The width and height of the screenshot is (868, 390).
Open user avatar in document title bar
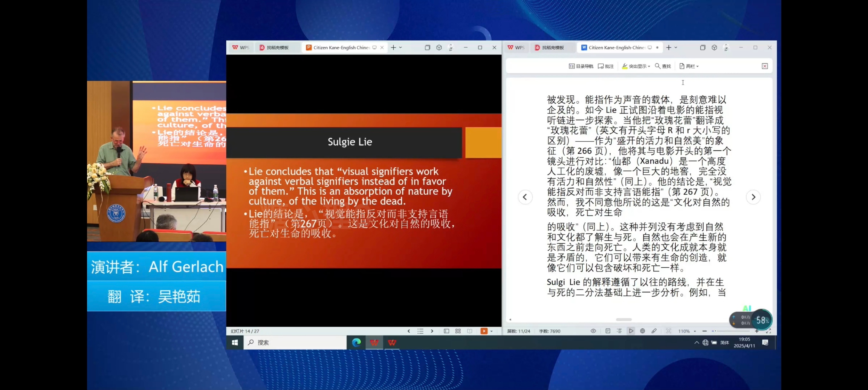tap(726, 47)
